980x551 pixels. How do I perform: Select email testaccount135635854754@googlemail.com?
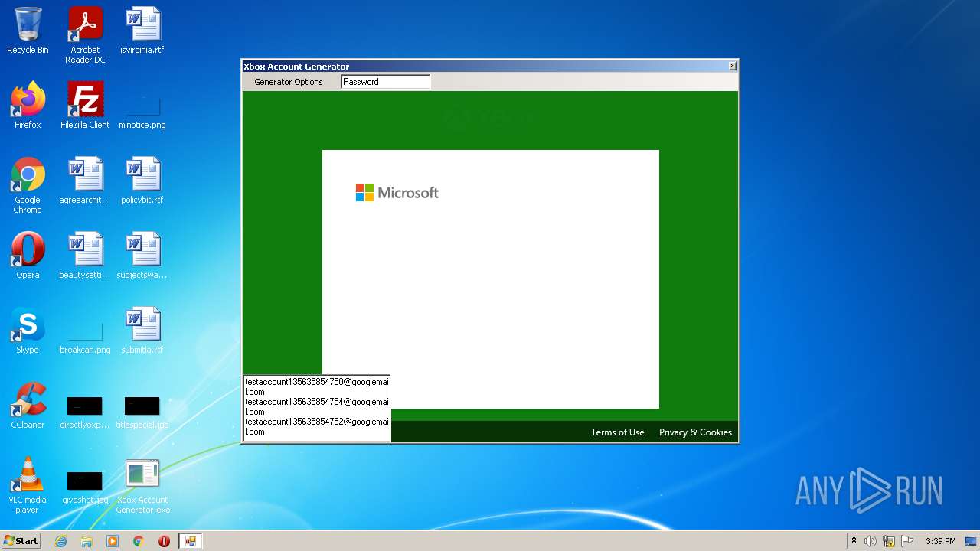pyautogui.click(x=317, y=406)
